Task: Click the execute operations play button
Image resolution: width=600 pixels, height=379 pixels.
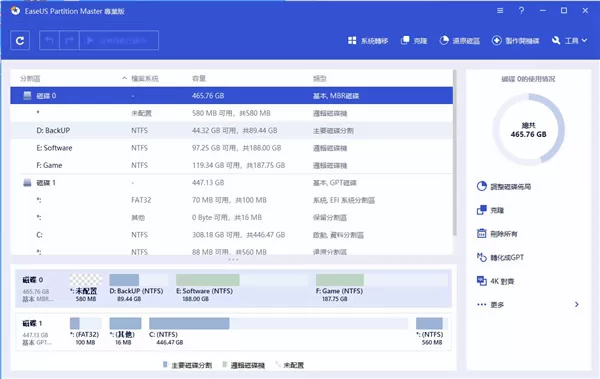Action: (x=119, y=40)
